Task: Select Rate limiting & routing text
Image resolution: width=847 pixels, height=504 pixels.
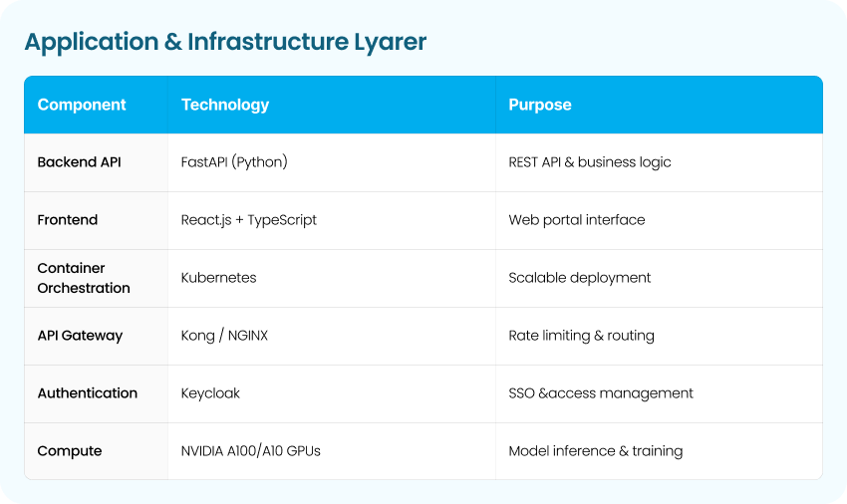Action: tap(582, 336)
